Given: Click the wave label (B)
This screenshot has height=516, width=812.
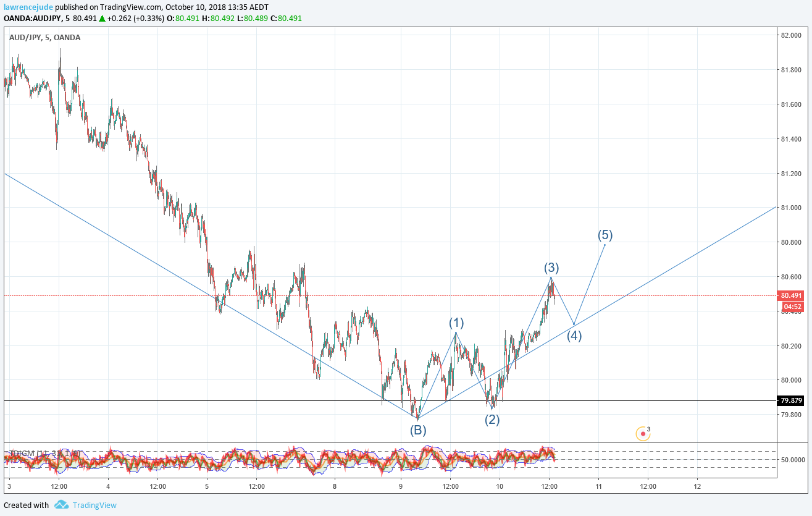Looking at the screenshot, I should click(x=418, y=430).
